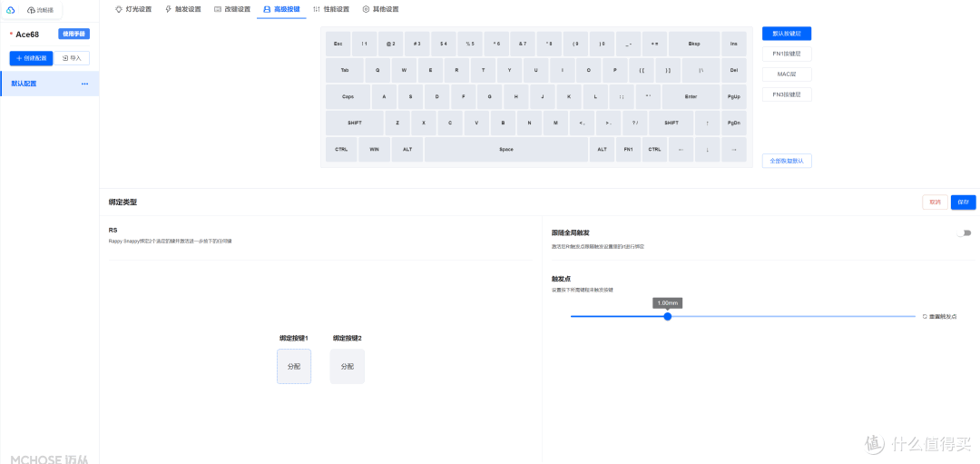Switch to 性能设置 tab

pos(330,9)
